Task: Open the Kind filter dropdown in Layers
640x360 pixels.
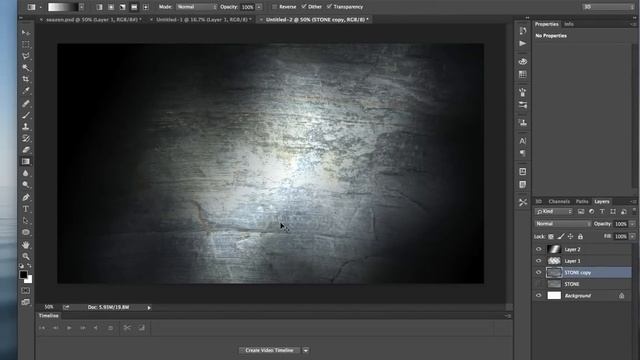Action: click(x=554, y=211)
